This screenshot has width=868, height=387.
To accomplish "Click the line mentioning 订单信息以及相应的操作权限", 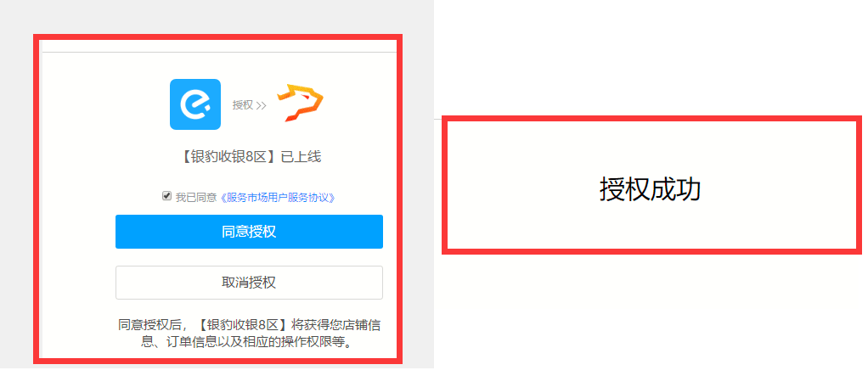I will point(249,342).
